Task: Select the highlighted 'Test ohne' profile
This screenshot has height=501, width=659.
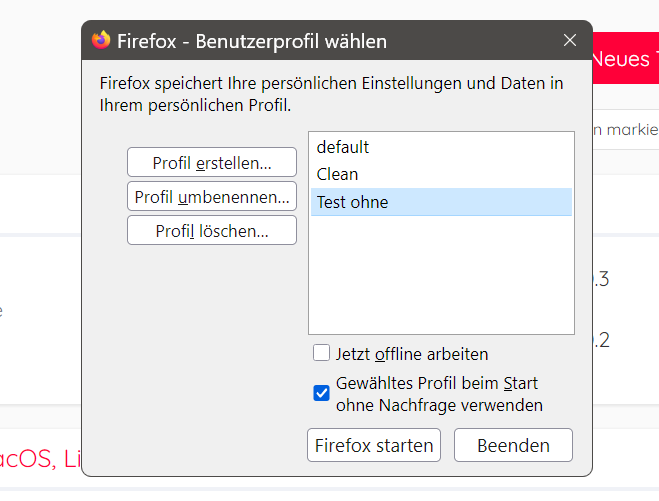Action: tap(352, 202)
